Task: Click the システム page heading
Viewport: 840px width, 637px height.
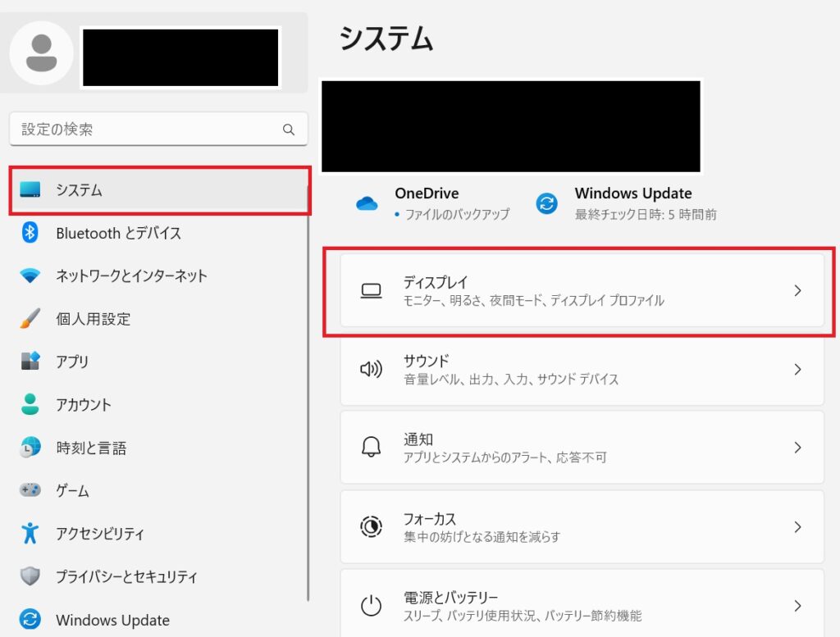Action: [x=386, y=39]
